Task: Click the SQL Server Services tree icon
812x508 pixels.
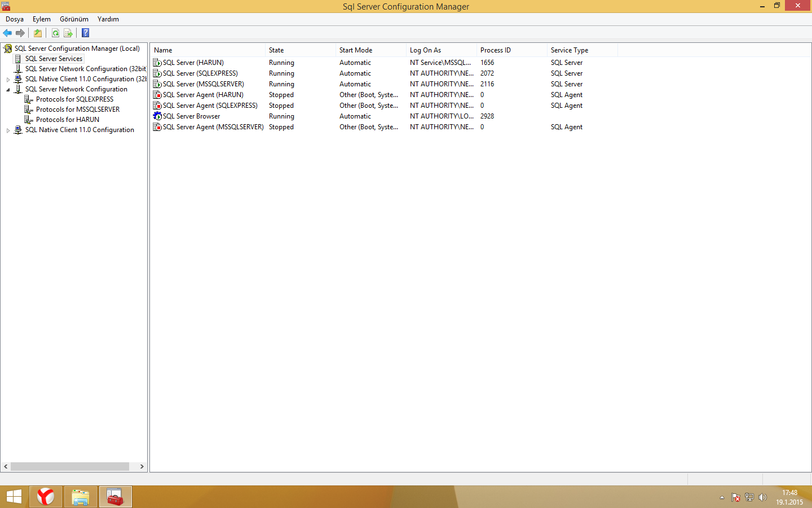Action: pyautogui.click(x=18, y=59)
